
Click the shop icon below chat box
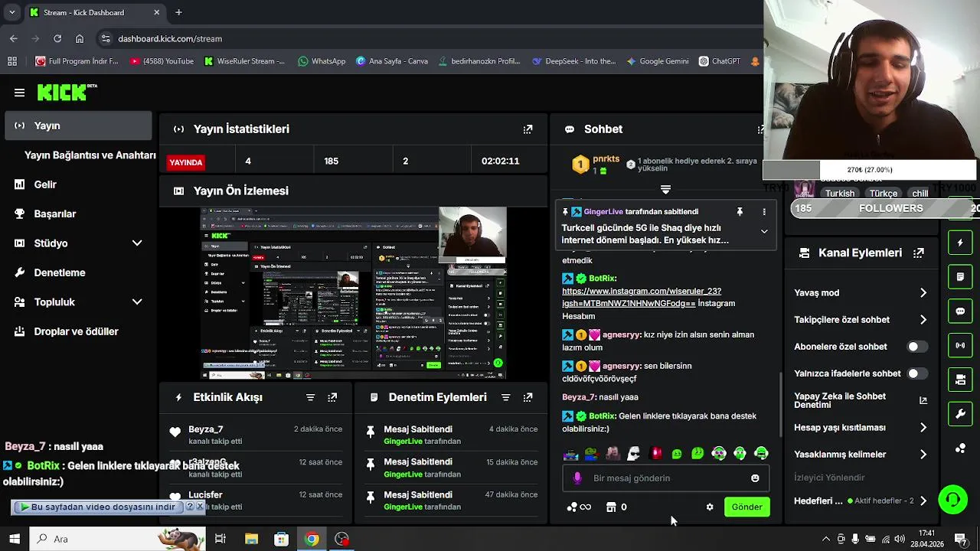click(611, 507)
